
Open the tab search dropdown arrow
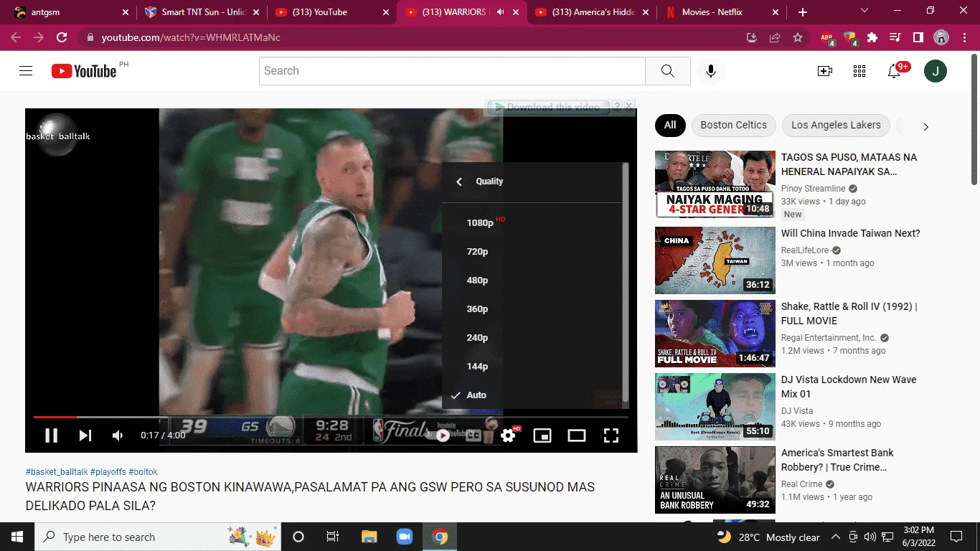pos(864,11)
